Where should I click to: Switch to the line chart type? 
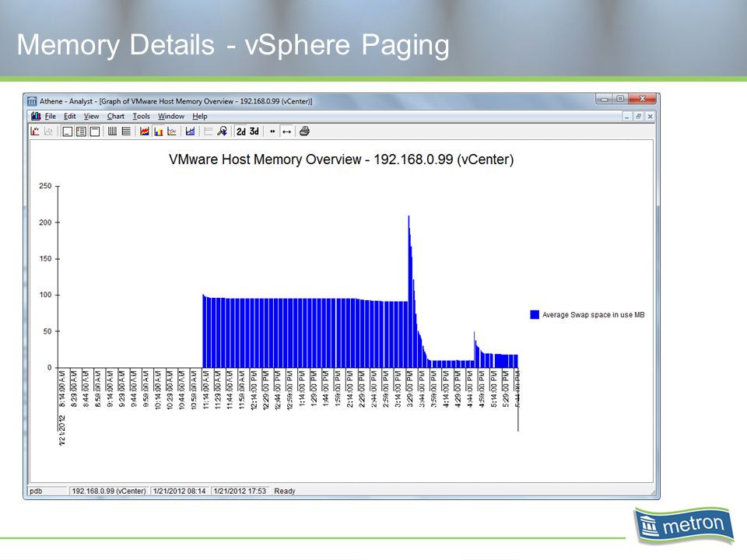click(172, 131)
